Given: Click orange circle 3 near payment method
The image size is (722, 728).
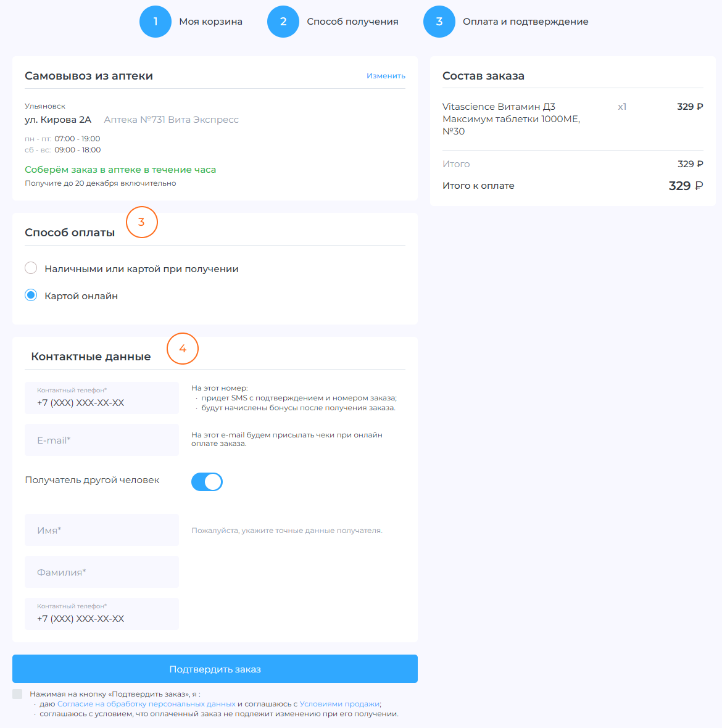Looking at the screenshot, I should tap(142, 222).
